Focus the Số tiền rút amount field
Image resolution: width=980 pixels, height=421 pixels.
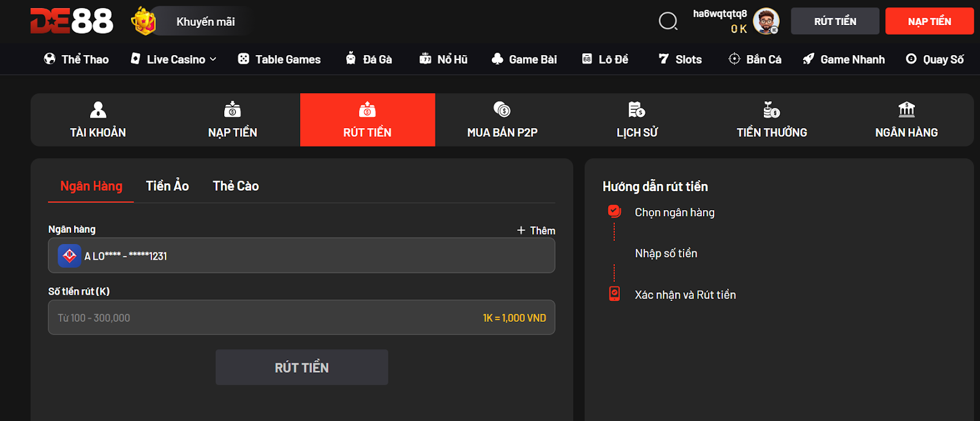[x=263, y=317]
